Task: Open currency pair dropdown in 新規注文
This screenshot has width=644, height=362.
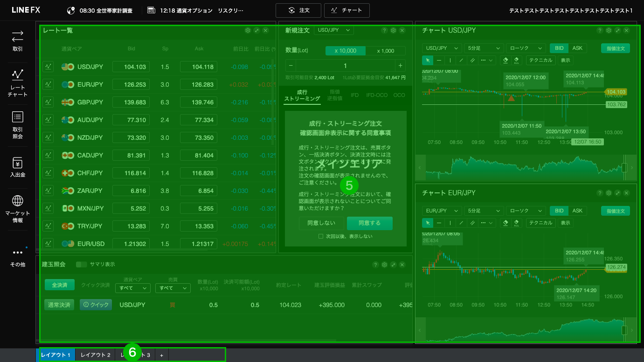Action: 333,30
